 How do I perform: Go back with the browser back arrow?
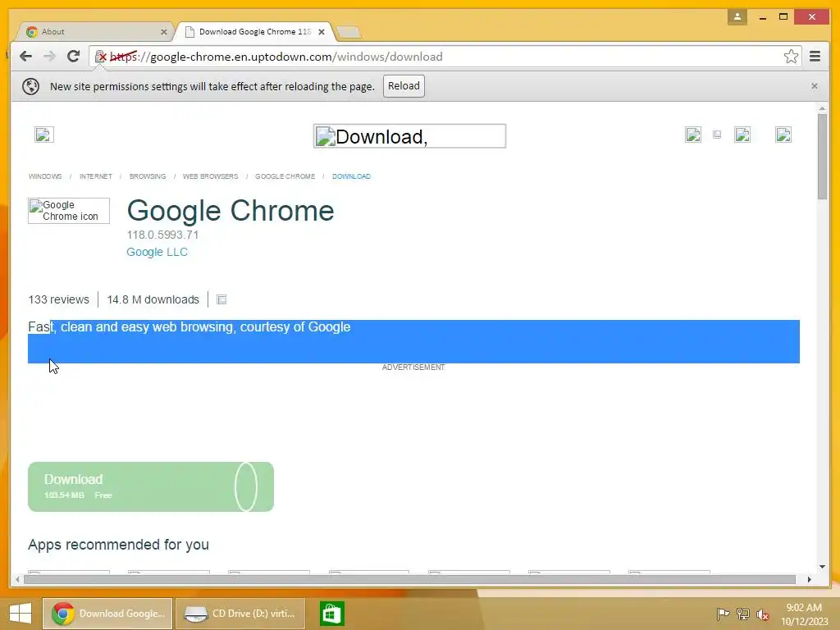25,57
